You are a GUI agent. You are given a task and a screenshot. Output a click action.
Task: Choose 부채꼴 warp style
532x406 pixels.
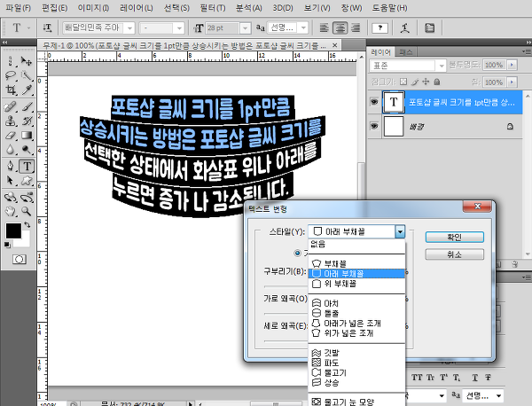(x=356, y=263)
